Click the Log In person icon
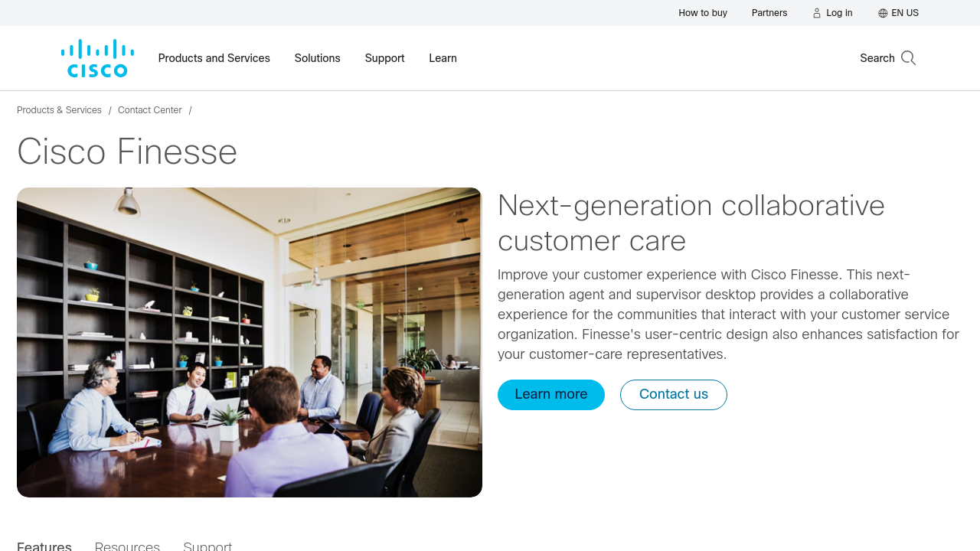 817,13
